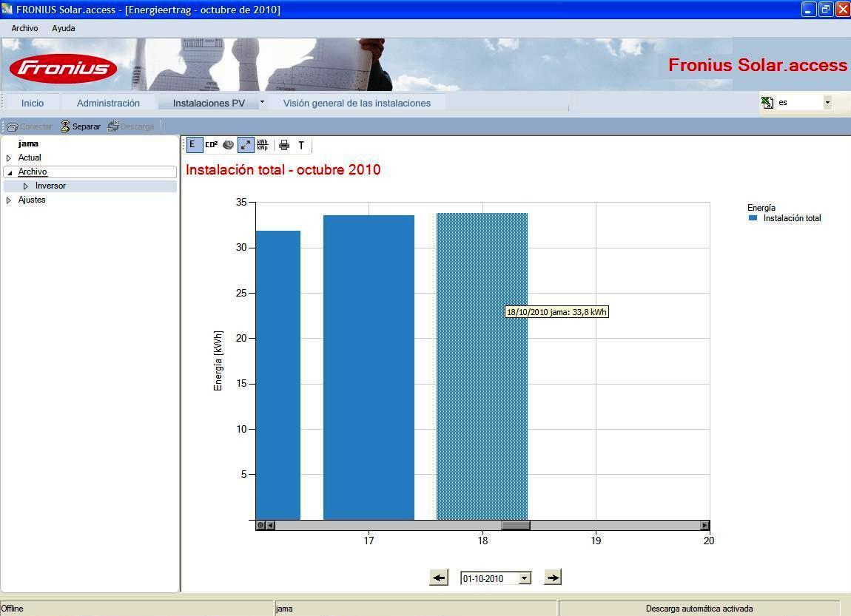The image size is (851, 616).
Task: Show the coins earnings view
Action: 229,145
